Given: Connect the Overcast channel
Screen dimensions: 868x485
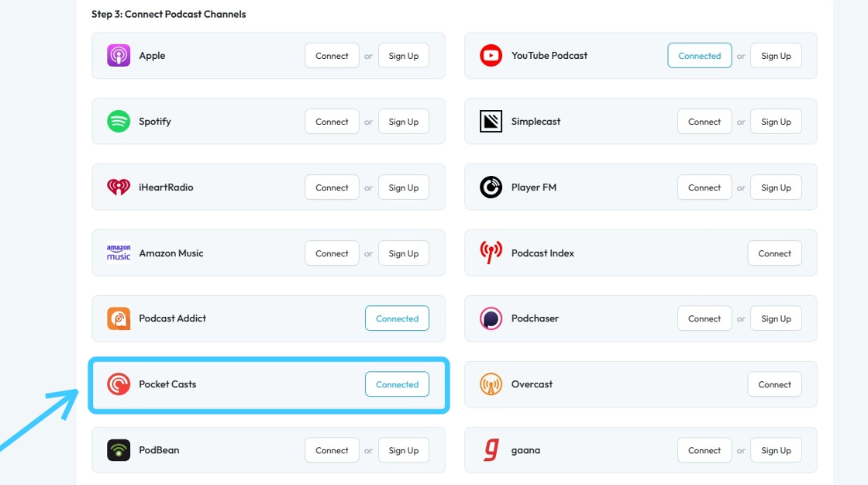Looking at the screenshot, I should pyautogui.click(x=774, y=384).
